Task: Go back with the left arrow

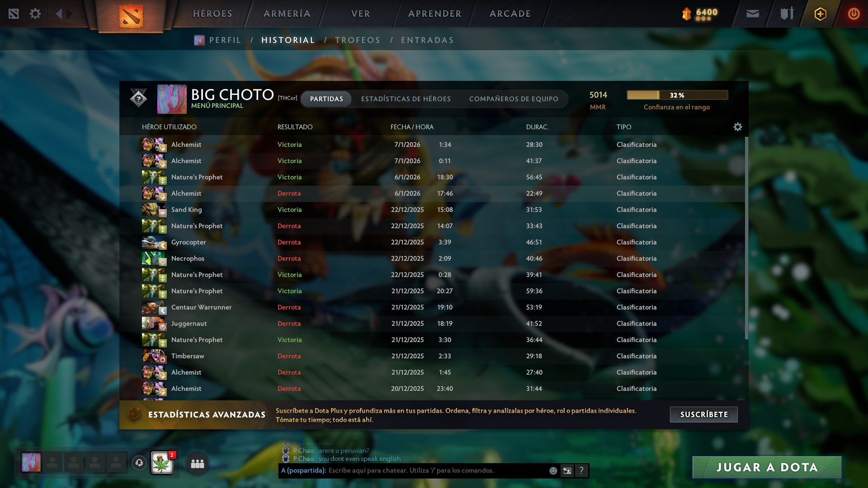Action: (x=59, y=14)
